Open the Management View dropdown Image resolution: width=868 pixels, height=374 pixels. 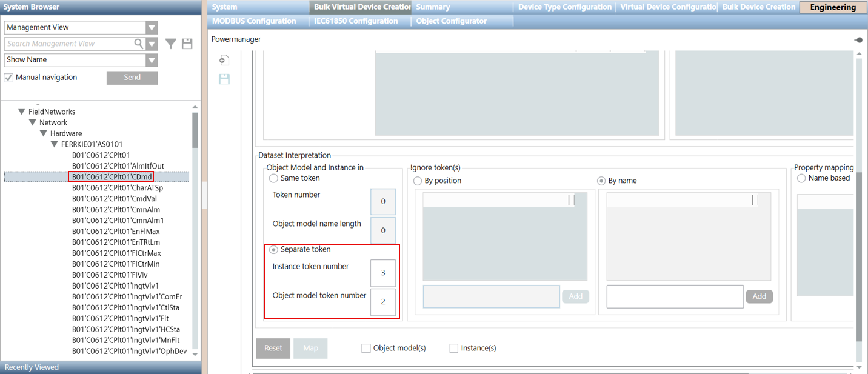[152, 28]
